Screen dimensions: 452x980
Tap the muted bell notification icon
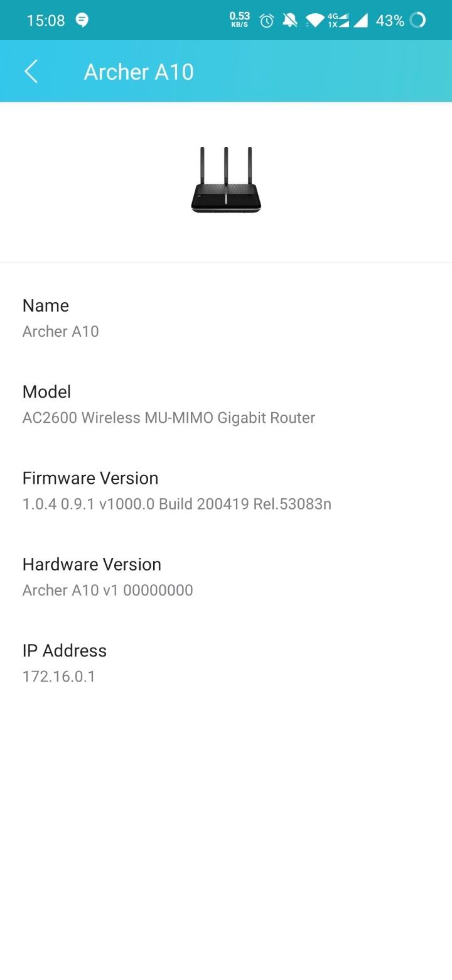pyautogui.click(x=289, y=21)
